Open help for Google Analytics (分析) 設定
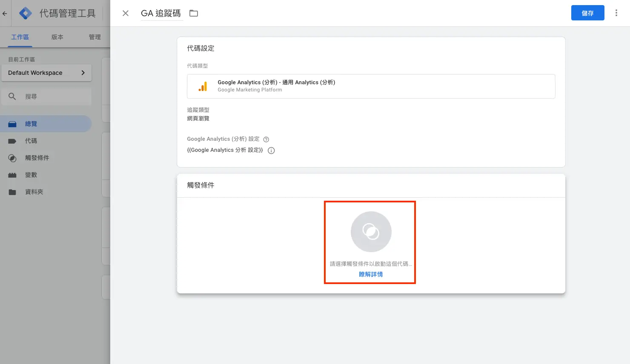Image resolution: width=630 pixels, height=364 pixels. tap(266, 139)
